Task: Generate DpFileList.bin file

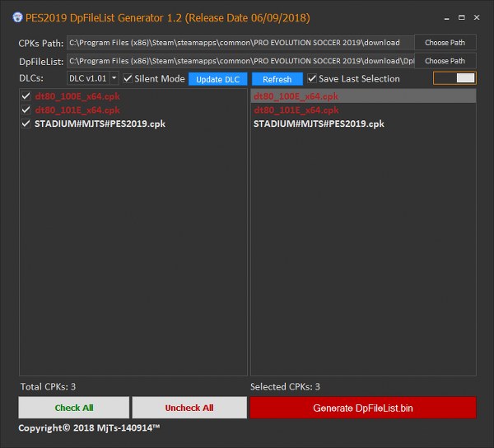Action: point(363,408)
